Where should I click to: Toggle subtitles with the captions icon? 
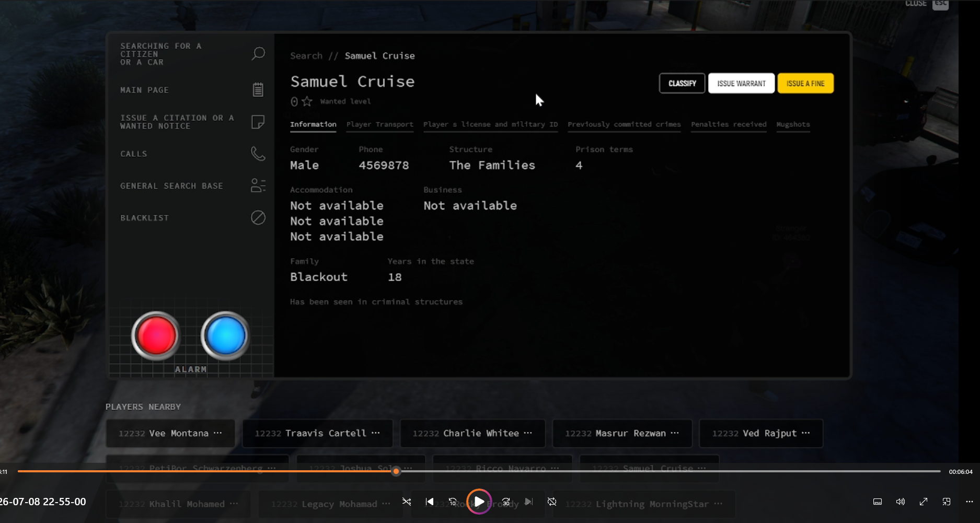click(x=878, y=502)
